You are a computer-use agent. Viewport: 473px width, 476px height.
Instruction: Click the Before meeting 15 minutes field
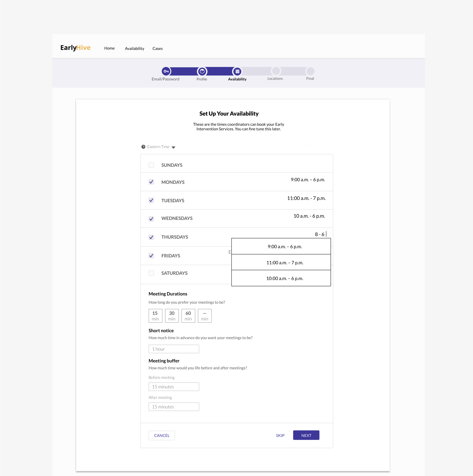pyautogui.click(x=174, y=387)
